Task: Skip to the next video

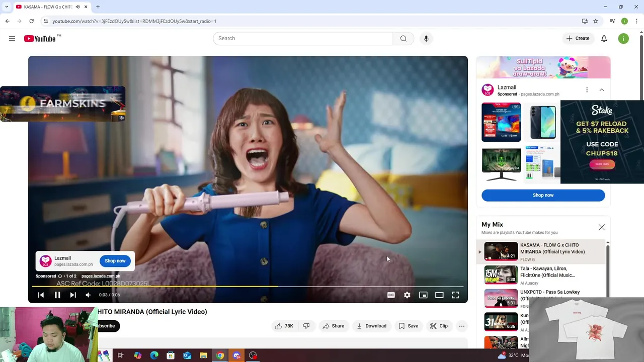Action: pos(73,295)
